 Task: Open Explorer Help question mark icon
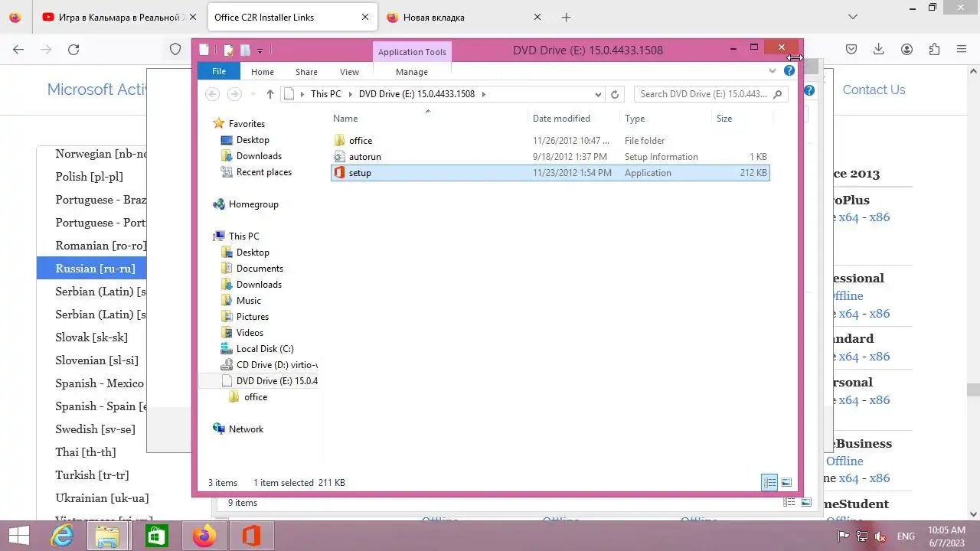point(789,71)
